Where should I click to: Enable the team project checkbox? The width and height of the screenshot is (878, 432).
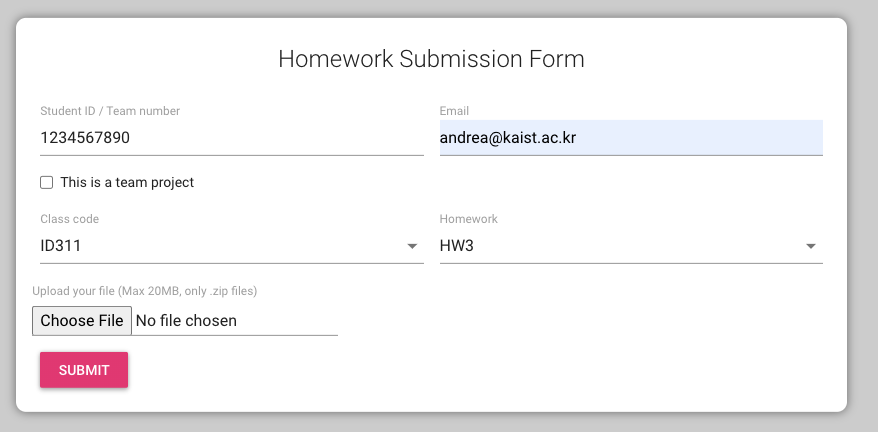click(46, 183)
